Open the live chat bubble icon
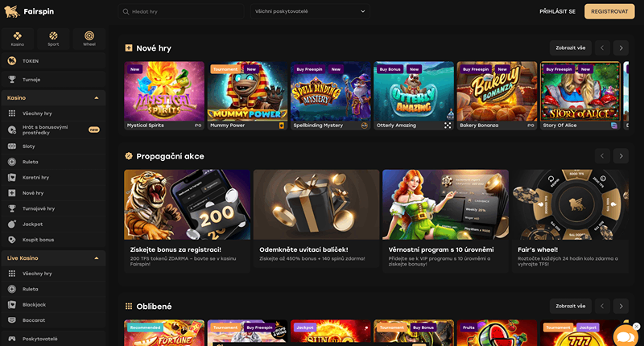Viewport: 644px width, 346px height. tap(625, 336)
